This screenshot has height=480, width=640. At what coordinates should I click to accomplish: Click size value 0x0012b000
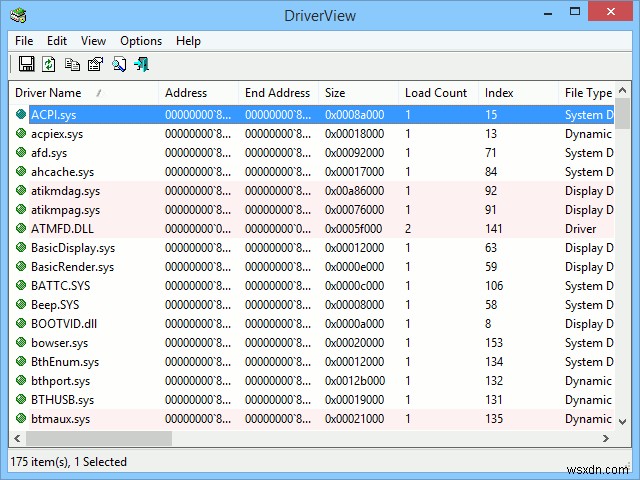click(354, 380)
